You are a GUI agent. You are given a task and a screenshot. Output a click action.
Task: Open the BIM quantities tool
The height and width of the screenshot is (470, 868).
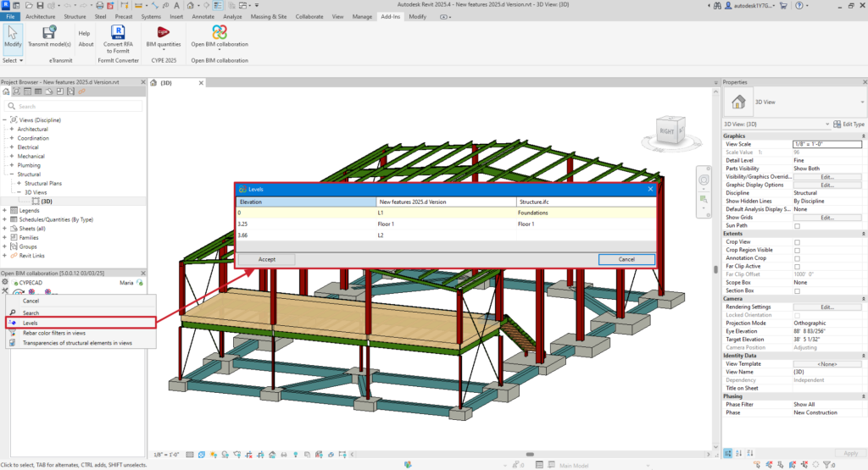click(163, 31)
